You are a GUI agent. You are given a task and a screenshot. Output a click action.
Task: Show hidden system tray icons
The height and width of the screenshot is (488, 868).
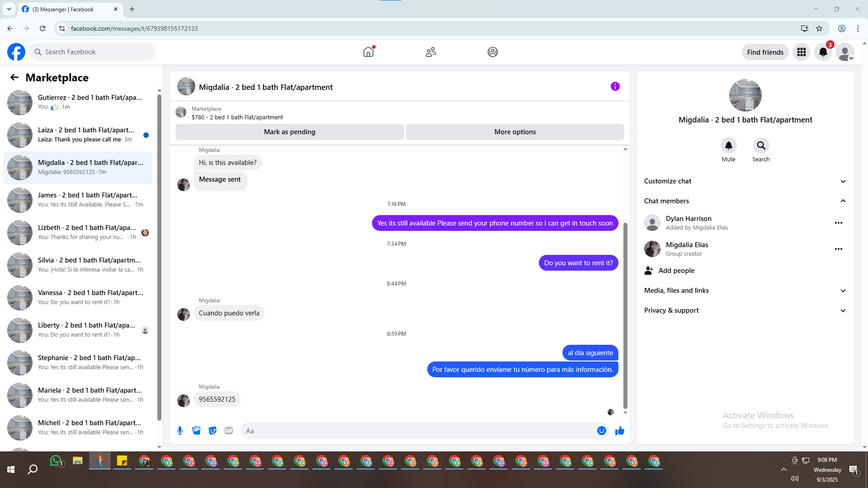pos(784,470)
